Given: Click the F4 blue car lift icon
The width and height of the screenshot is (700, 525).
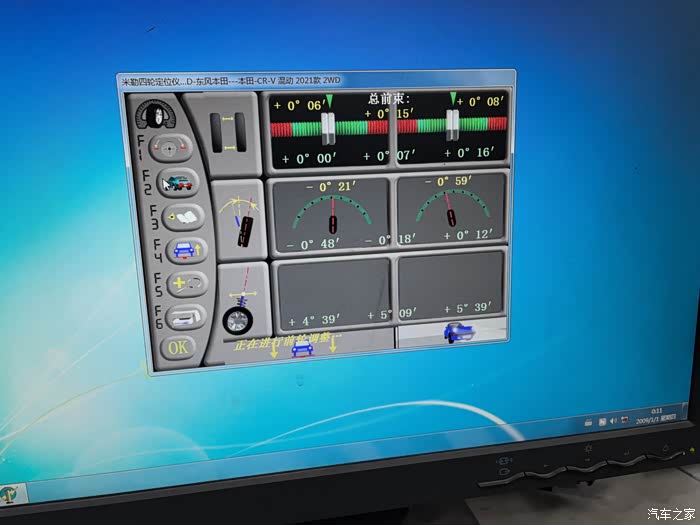Looking at the screenshot, I should coord(184,250).
